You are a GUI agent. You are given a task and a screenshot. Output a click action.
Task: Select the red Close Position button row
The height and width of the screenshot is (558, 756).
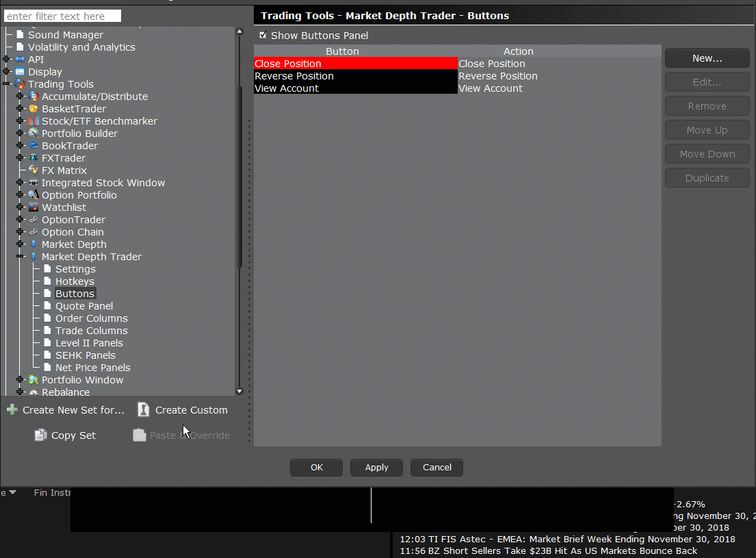pos(355,64)
